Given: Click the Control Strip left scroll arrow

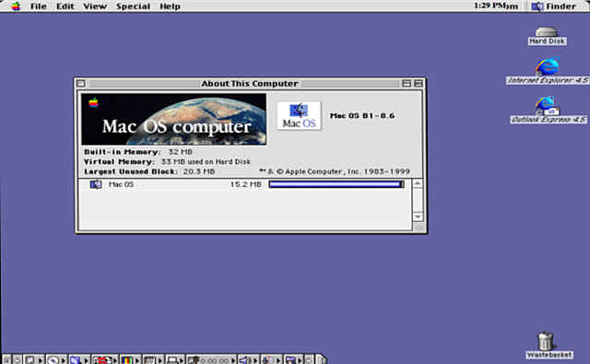Looking at the screenshot, I should click(x=18, y=360).
